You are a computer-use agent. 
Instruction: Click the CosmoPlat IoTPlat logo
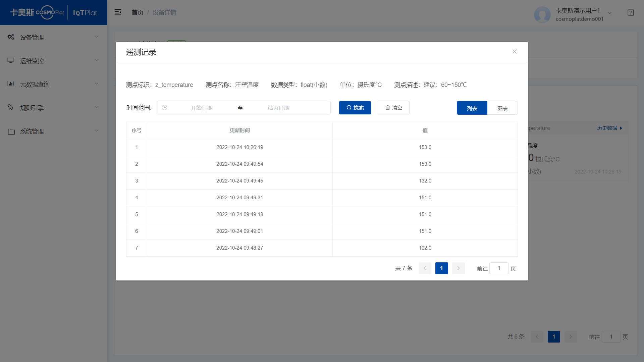pyautogui.click(x=54, y=12)
